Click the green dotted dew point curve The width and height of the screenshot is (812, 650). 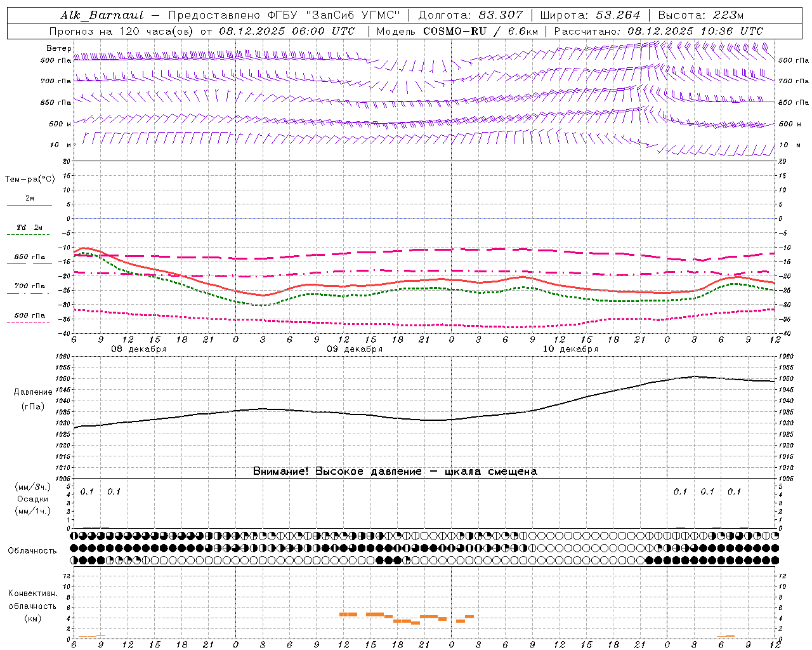tap(425, 289)
